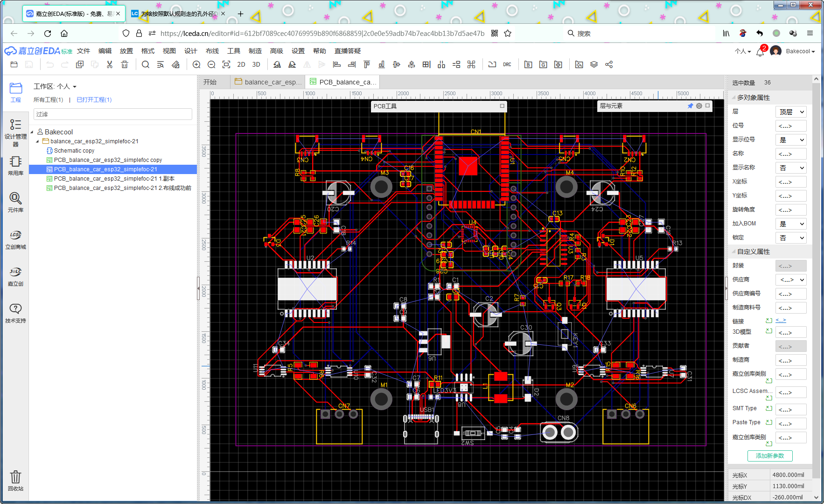Click the 所有工程(1) link
The width and height of the screenshot is (824, 504).
pyautogui.click(x=48, y=100)
